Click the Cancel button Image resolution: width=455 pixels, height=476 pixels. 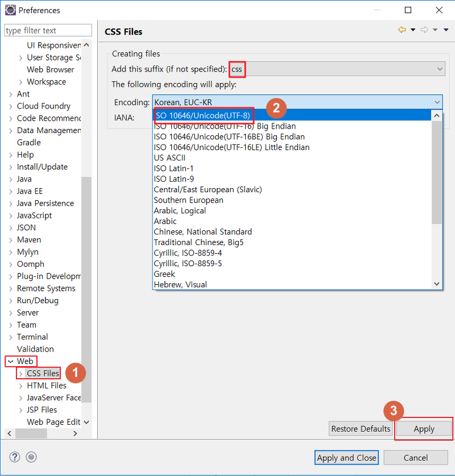[x=416, y=457]
